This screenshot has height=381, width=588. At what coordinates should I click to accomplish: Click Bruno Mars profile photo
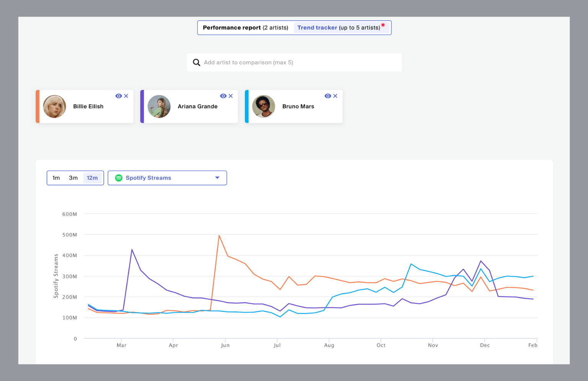(x=264, y=106)
